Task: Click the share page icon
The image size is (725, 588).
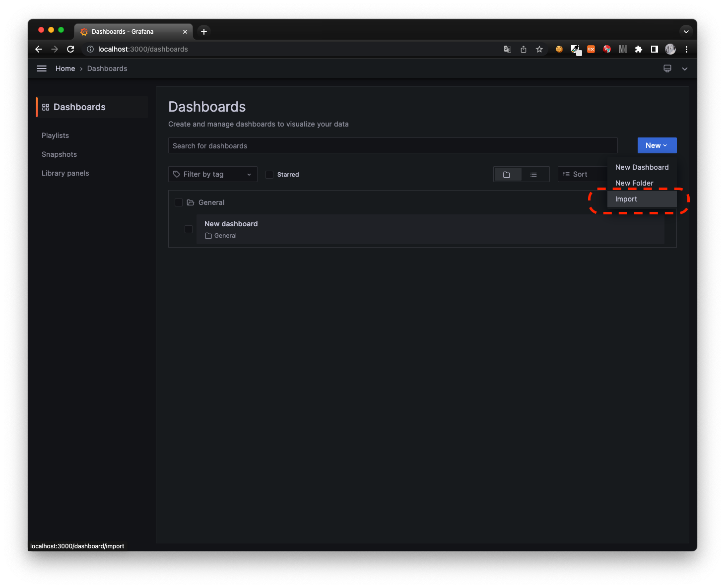Action: tap(524, 49)
